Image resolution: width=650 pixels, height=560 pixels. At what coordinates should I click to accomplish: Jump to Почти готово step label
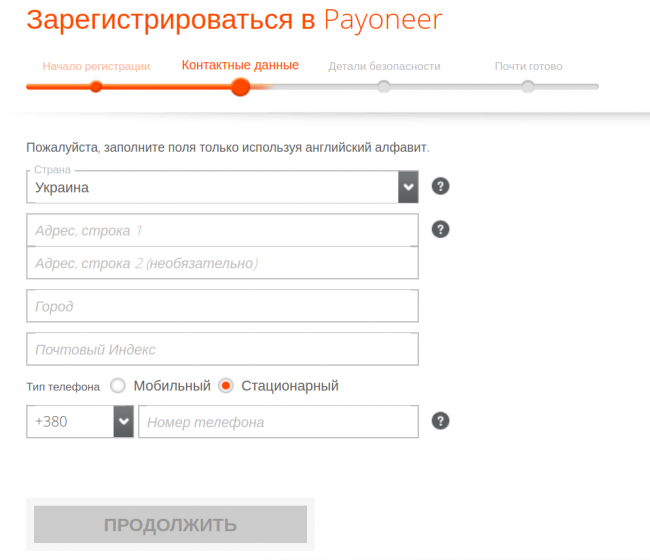click(528, 66)
